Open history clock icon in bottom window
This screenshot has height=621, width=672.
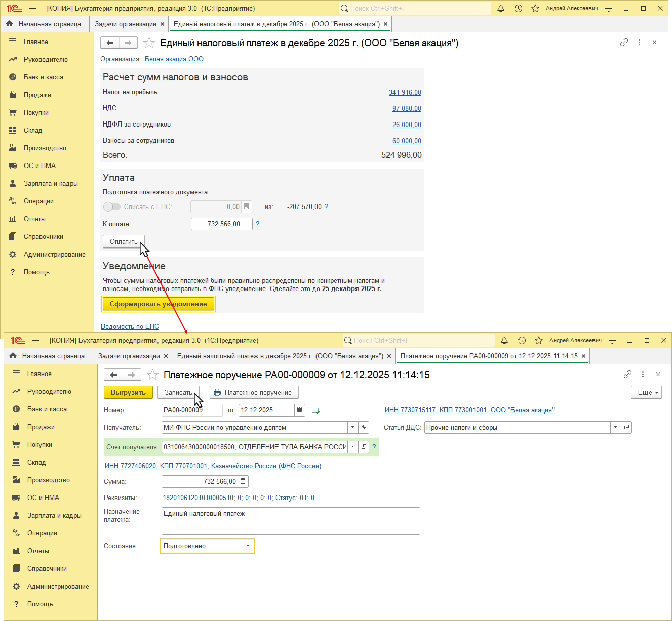522,340
